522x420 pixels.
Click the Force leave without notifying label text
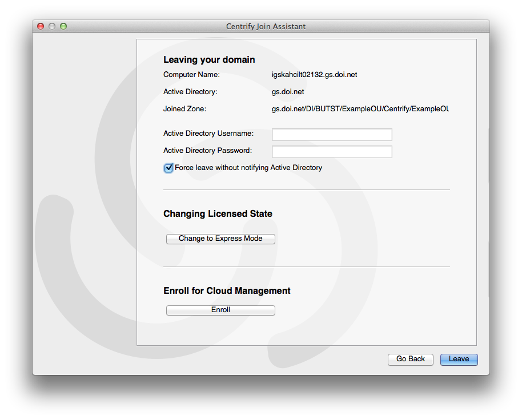coord(248,168)
